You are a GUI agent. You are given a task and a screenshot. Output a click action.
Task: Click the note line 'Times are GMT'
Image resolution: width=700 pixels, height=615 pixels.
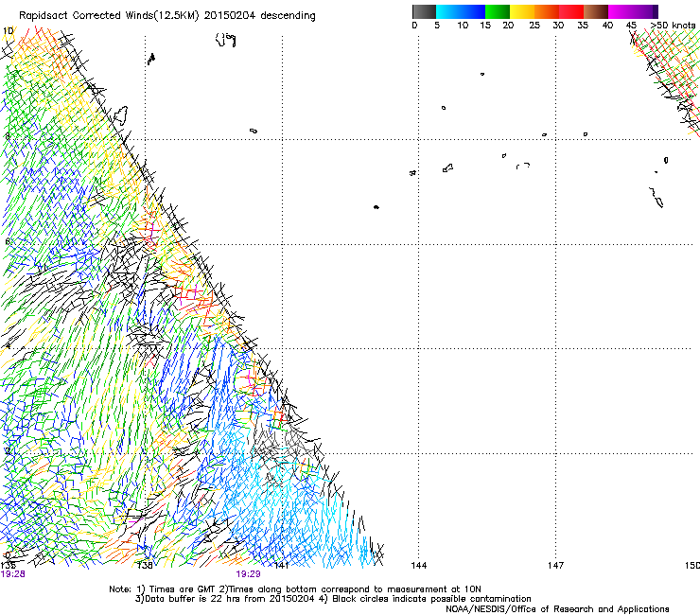[184, 589]
